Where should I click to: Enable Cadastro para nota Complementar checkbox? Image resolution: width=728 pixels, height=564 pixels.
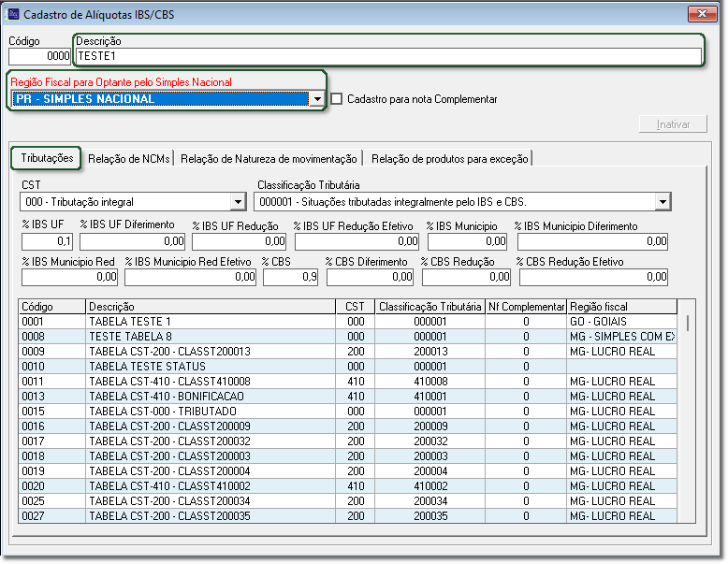click(337, 99)
